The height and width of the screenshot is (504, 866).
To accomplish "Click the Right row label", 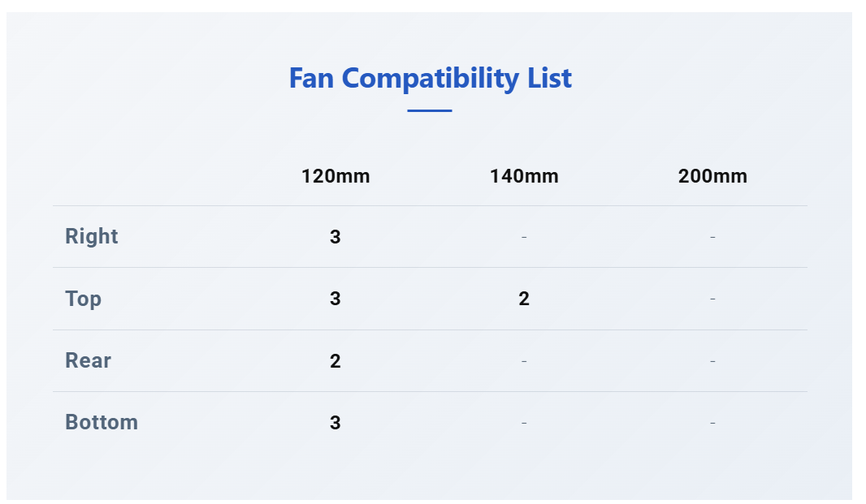I will 92,236.
